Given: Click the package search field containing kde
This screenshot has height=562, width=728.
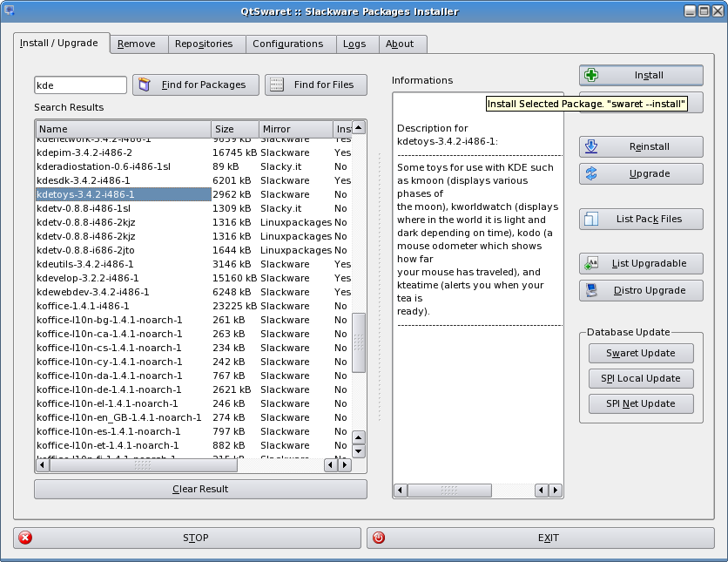Looking at the screenshot, I should point(80,85).
